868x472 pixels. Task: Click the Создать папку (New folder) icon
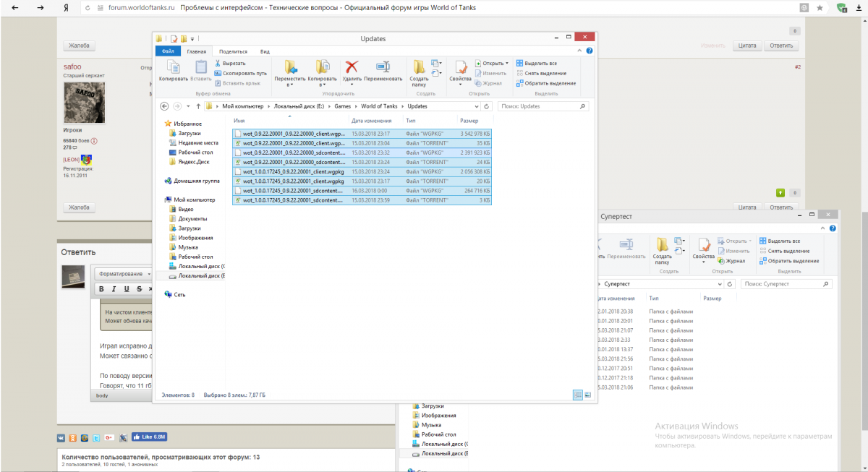pyautogui.click(x=419, y=68)
